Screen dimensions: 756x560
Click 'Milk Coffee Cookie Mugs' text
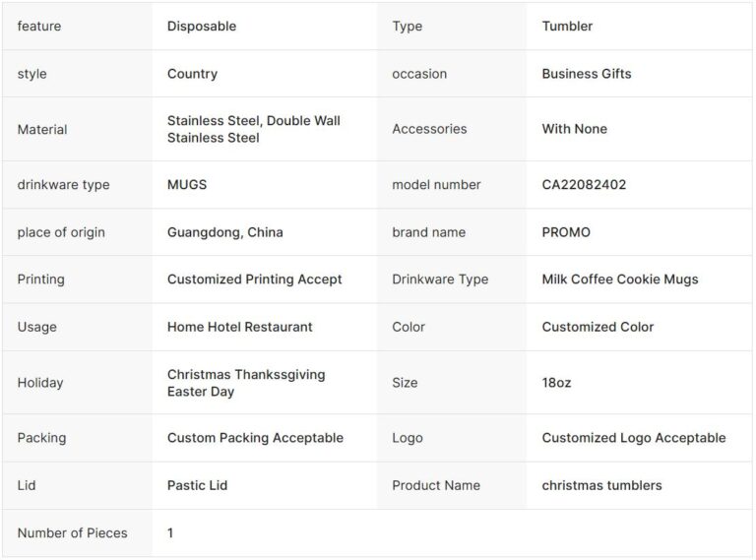619,280
